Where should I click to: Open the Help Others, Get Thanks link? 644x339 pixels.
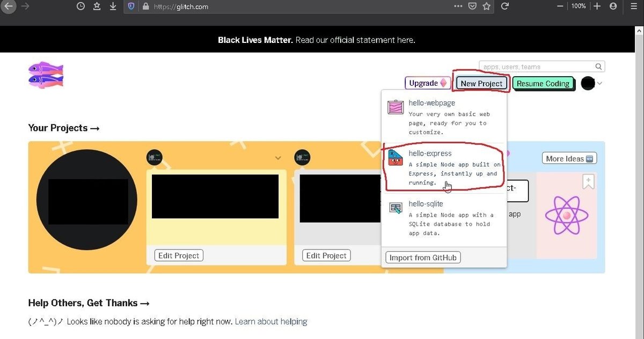coord(89,303)
